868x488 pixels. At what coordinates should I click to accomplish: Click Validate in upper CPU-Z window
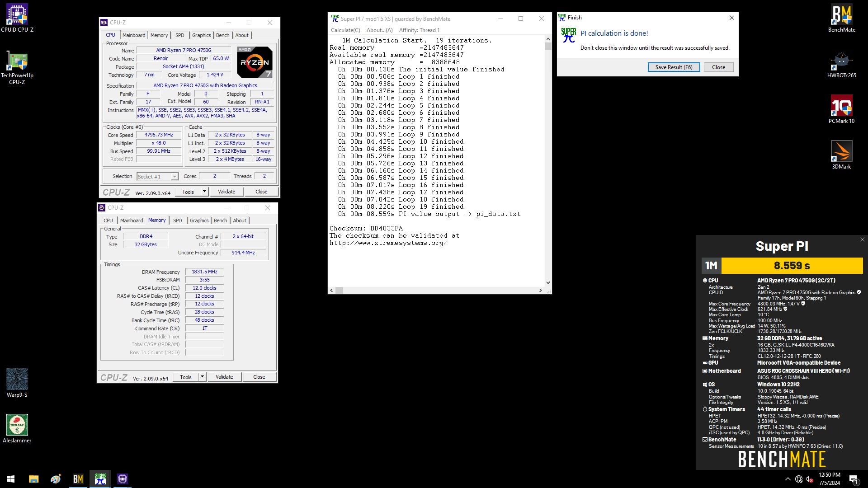[226, 192]
